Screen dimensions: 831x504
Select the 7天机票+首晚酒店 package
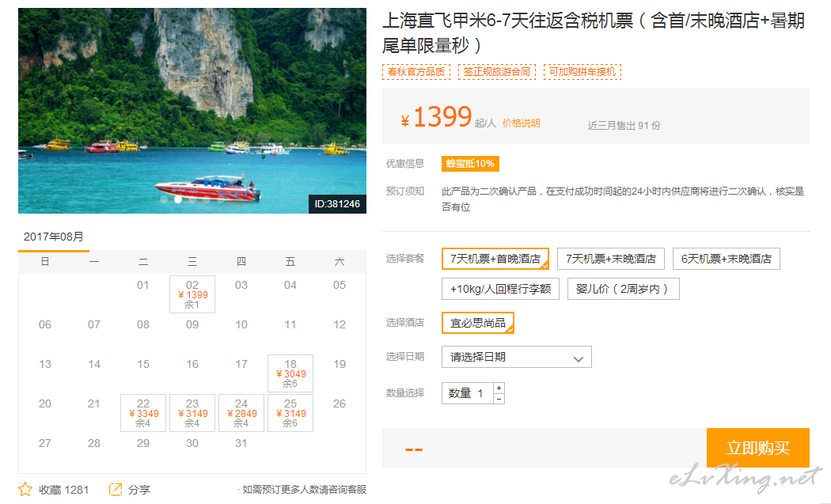pos(495,259)
